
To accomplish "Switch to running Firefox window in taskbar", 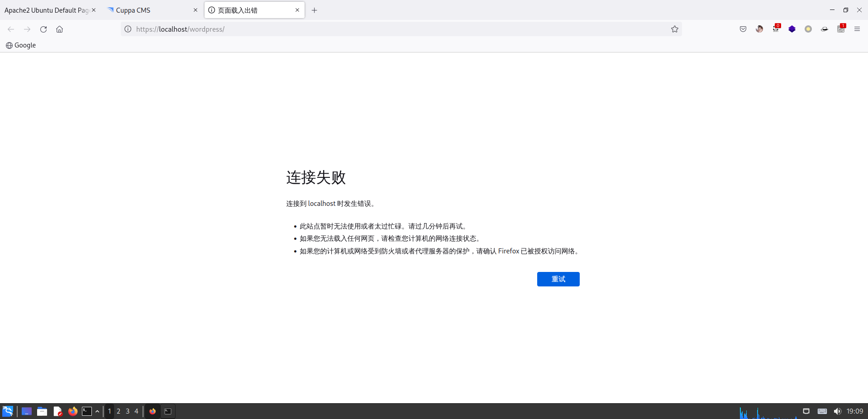I will click(x=153, y=411).
